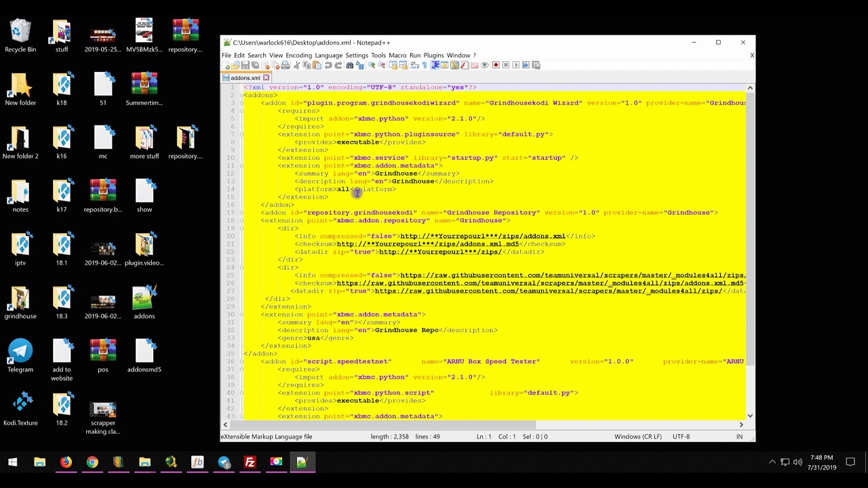Image resolution: width=868 pixels, height=488 pixels.
Task: Toggle Show All Characters pilcrow icon
Action: [425, 65]
